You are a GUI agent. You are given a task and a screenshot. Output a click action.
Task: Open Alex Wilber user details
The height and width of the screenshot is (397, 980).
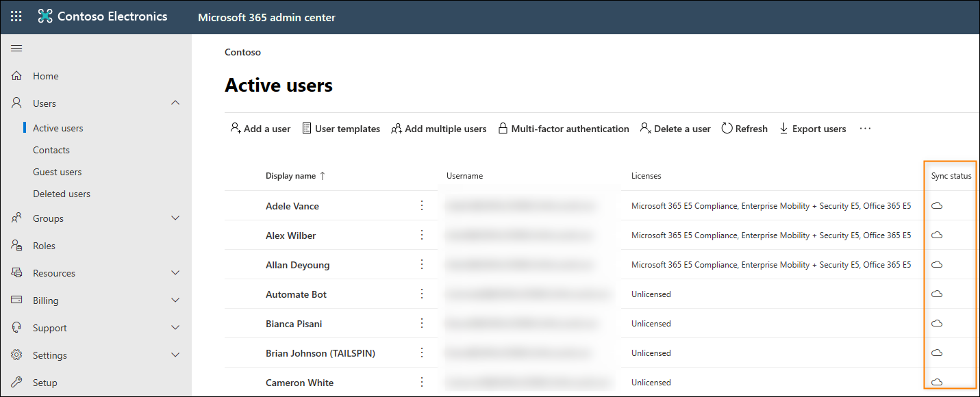point(291,235)
